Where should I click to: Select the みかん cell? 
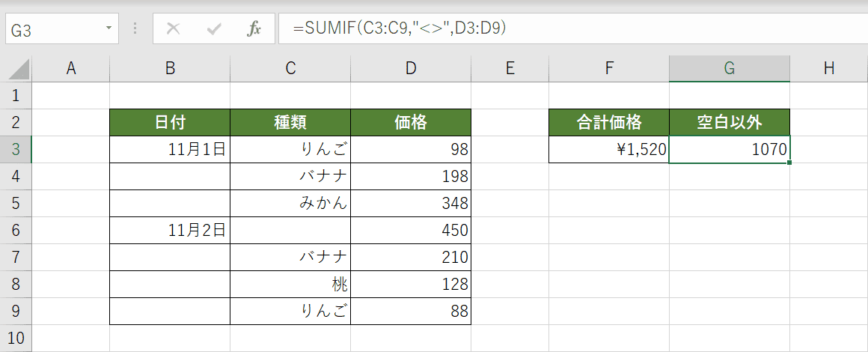[290, 204]
